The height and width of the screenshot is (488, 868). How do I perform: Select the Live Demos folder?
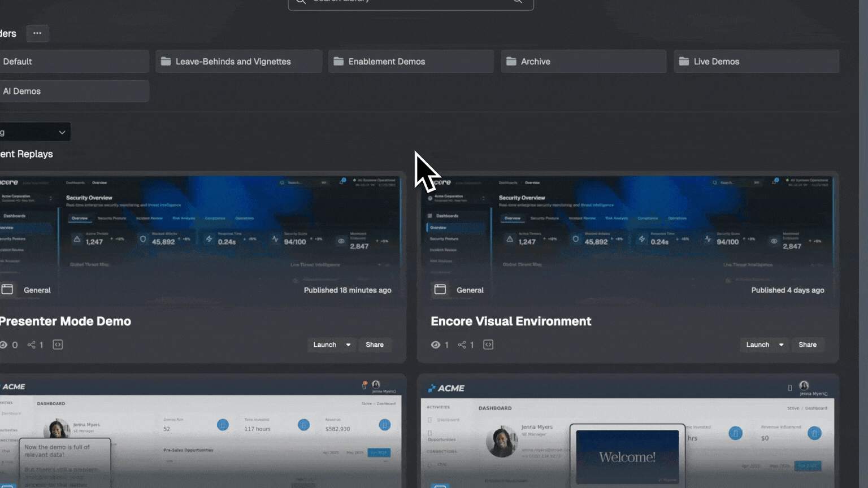pyautogui.click(x=756, y=62)
